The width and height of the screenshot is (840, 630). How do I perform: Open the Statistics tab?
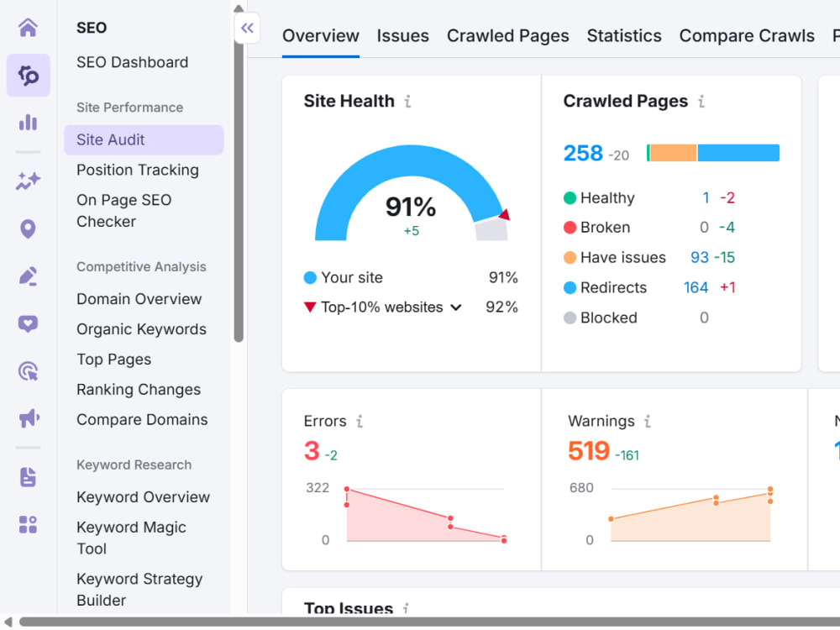(624, 35)
